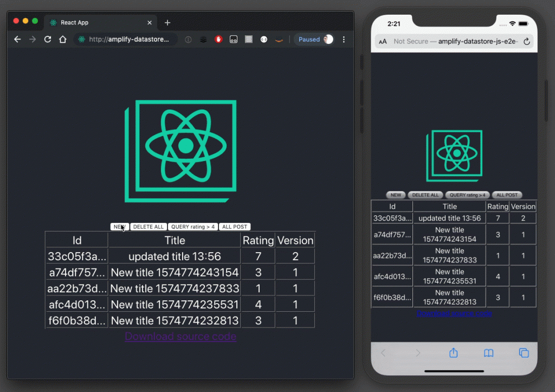555x392 pixels.
Task: Open the Amazon smile extension icon
Action: 279,40
